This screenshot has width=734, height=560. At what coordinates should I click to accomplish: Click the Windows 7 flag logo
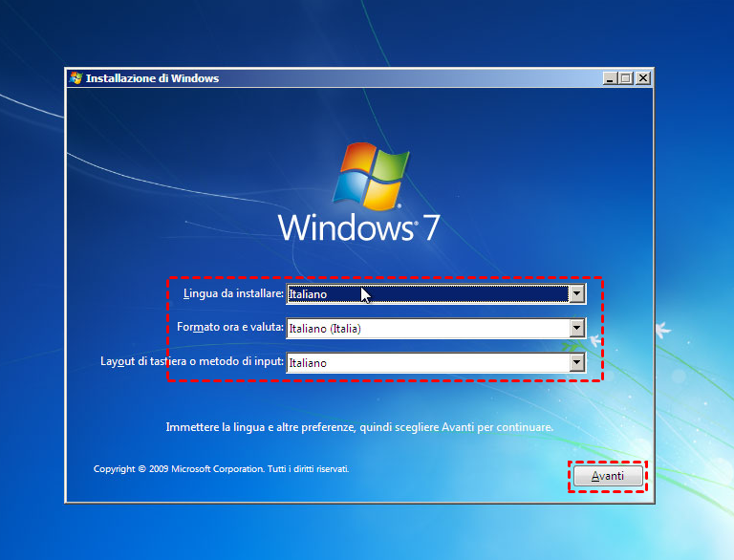pyautogui.click(x=371, y=176)
